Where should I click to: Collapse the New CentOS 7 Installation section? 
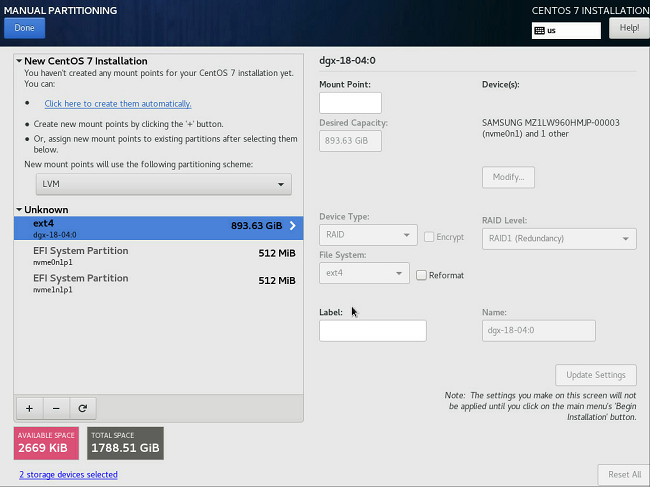click(x=19, y=61)
